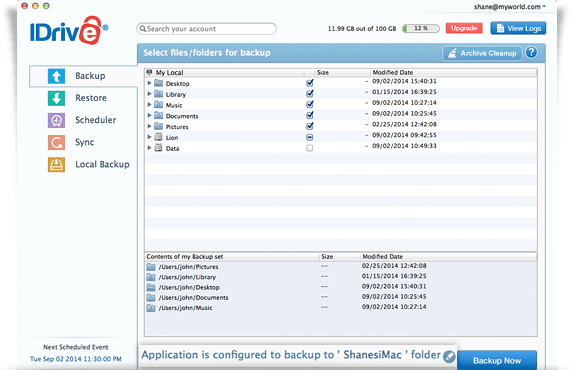
Task: Click the /Users/john/Music folder icon
Action: (151, 308)
